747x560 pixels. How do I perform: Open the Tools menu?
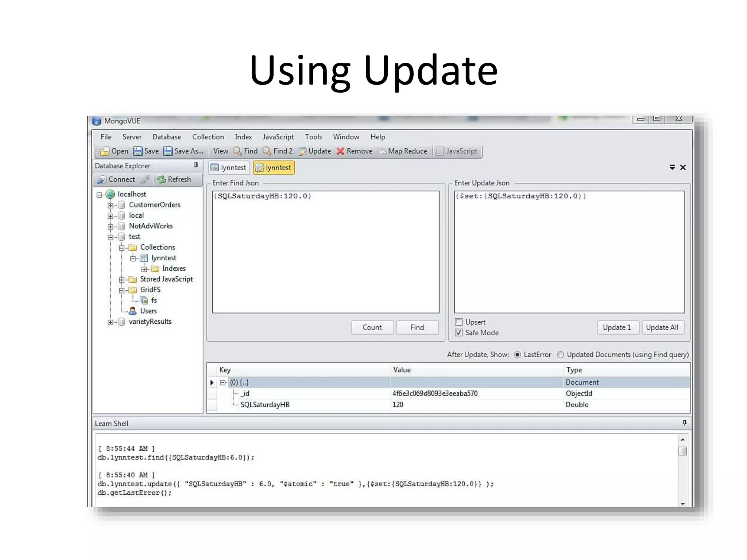tap(313, 137)
